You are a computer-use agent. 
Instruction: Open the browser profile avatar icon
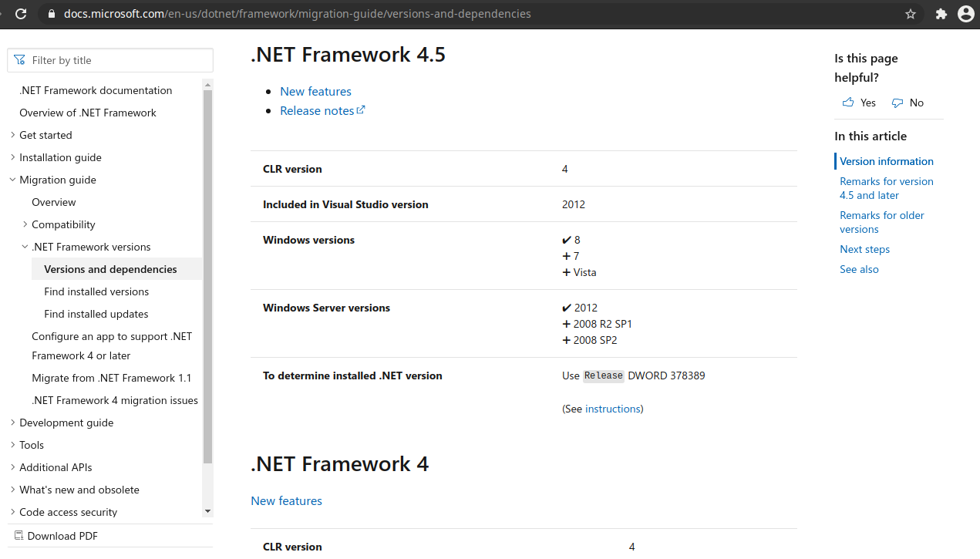pyautogui.click(x=965, y=14)
